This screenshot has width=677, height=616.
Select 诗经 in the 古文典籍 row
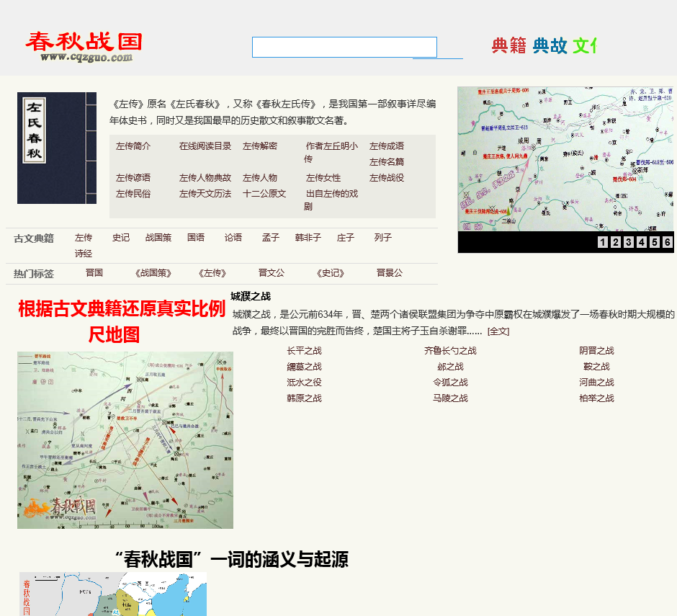[84, 254]
